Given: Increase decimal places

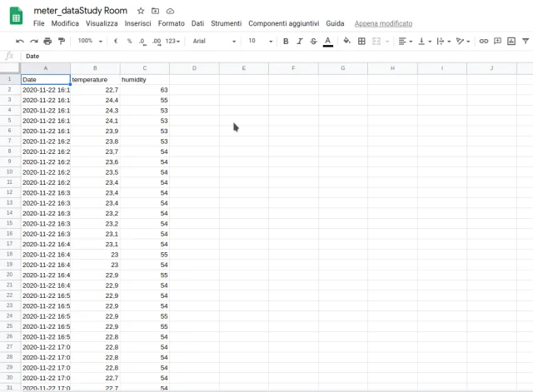Looking at the screenshot, I should coord(157,42).
